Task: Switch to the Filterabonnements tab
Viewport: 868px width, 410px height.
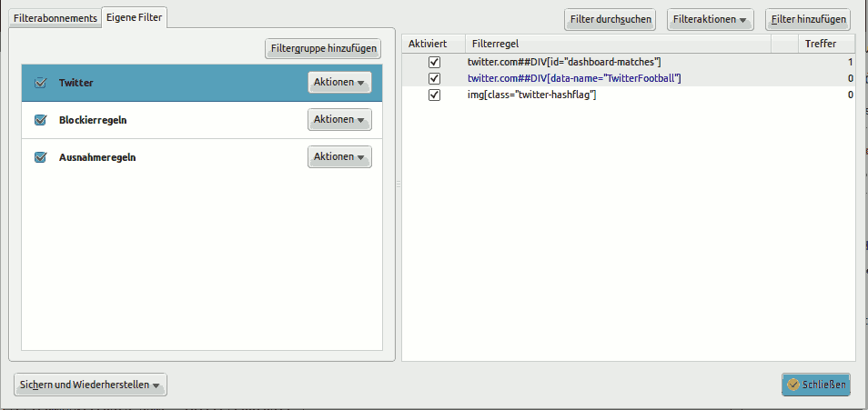Action: (55, 18)
